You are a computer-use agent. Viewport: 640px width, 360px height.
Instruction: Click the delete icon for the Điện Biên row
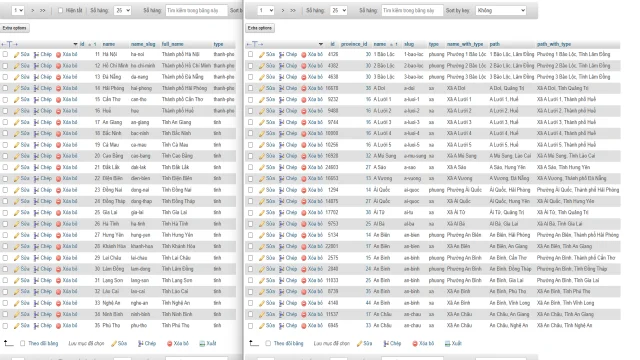[x=58, y=179]
